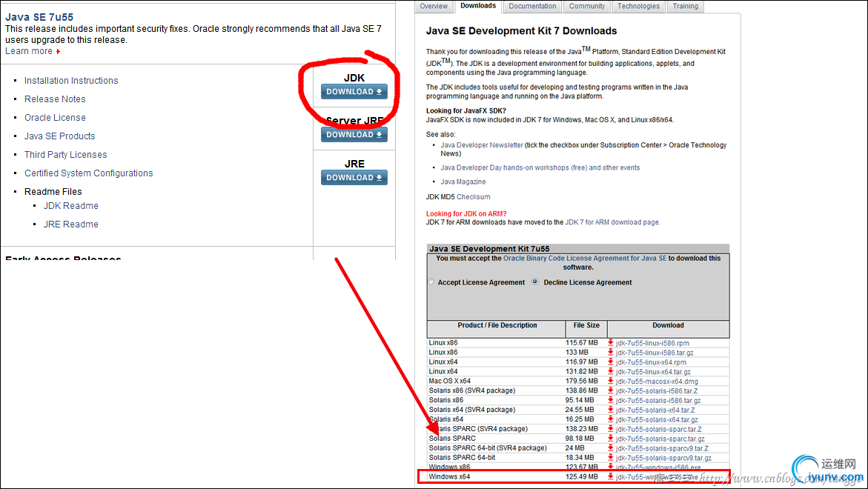
Task: Click download icon for jdk-7u55-solaris-x64.tar.gz
Action: pos(611,419)
